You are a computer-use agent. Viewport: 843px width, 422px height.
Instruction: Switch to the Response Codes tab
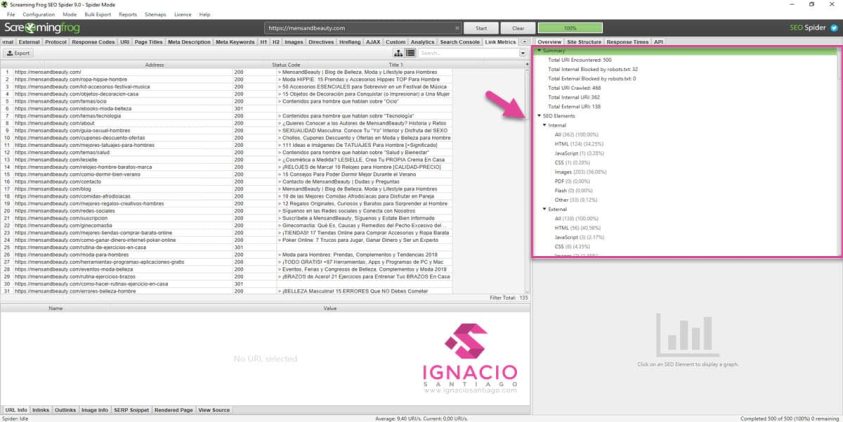94,42
